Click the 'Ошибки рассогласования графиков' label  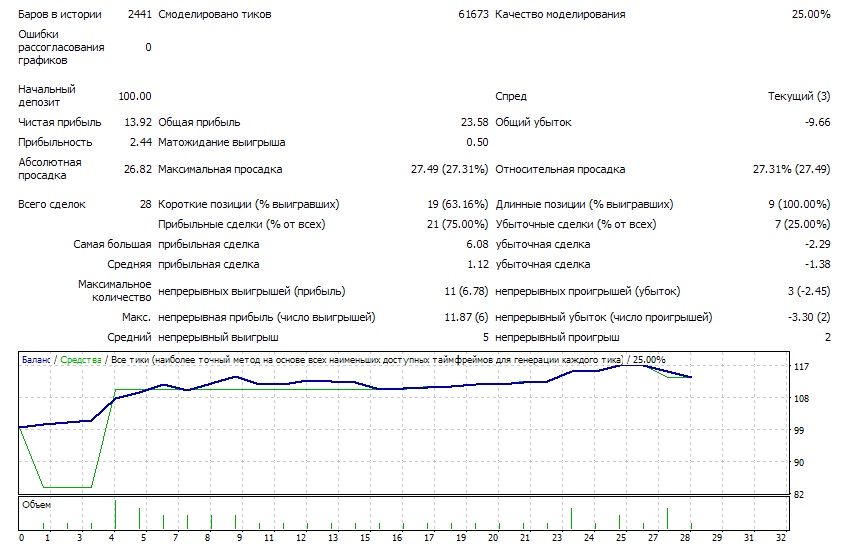tap(61, 47)
